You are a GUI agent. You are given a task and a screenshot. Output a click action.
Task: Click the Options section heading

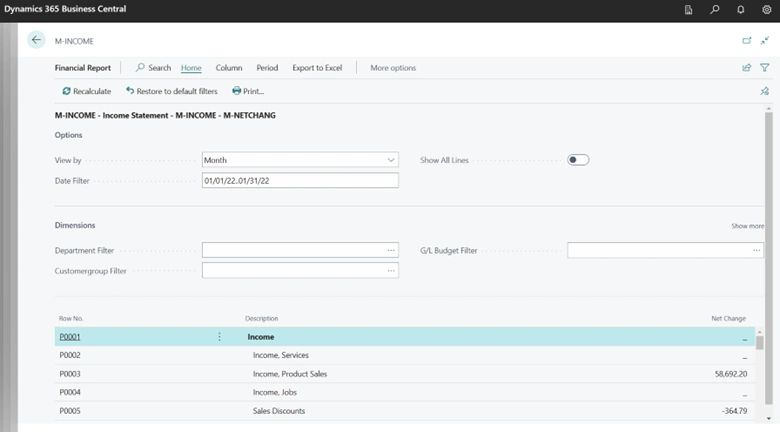(x=69, y=135)
